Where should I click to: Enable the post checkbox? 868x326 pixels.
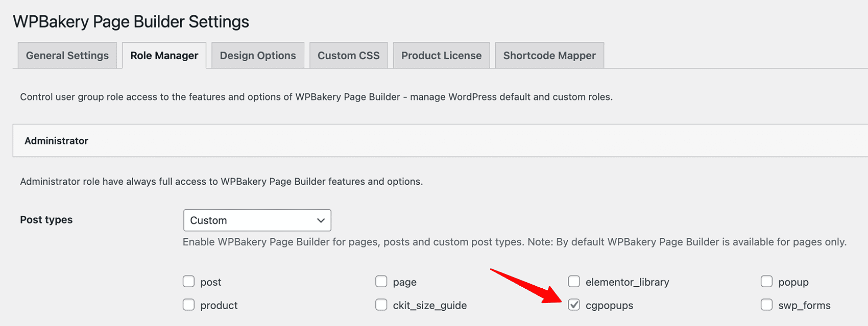[189, 282]
